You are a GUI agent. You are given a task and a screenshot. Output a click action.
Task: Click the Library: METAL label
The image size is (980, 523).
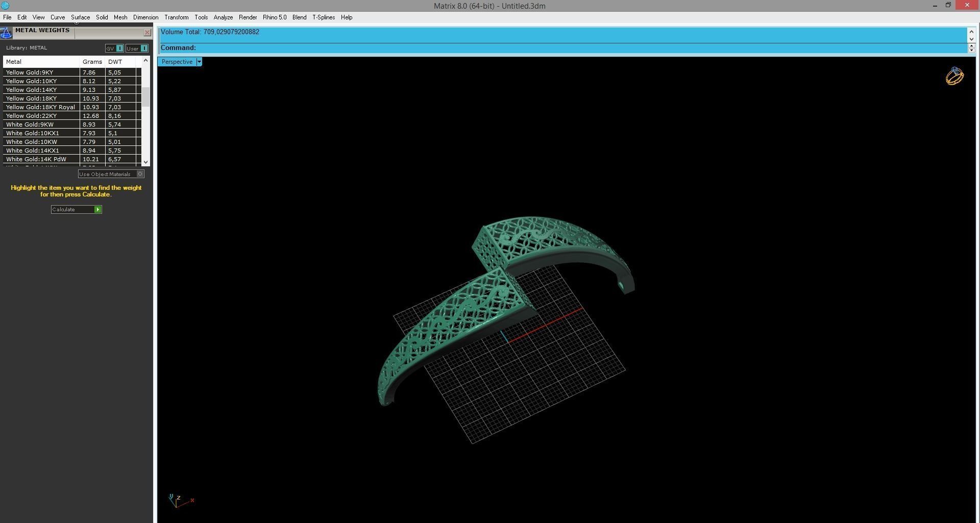coord(27,48)
